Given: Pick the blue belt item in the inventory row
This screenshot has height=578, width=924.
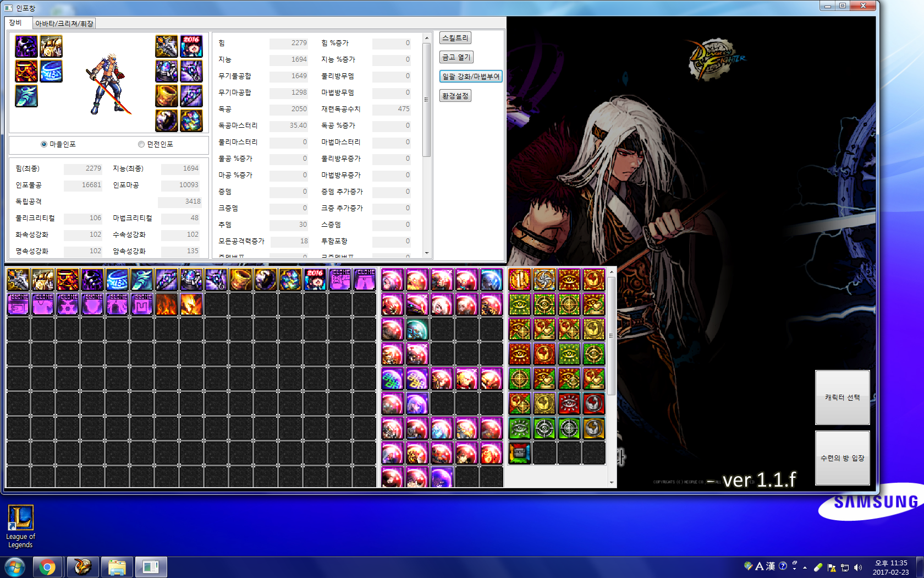Looking at the screenshot, I should pos(117,280).
